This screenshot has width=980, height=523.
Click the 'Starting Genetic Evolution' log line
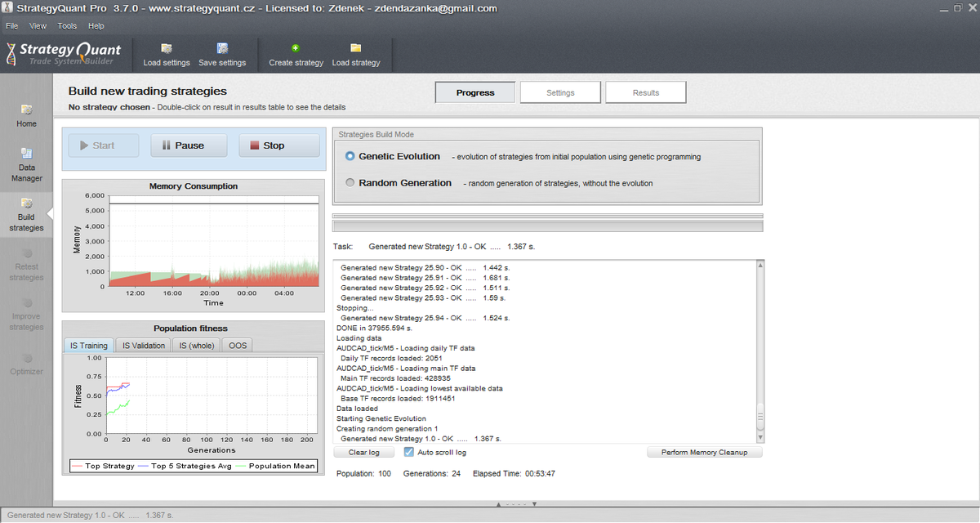[381, 418]
